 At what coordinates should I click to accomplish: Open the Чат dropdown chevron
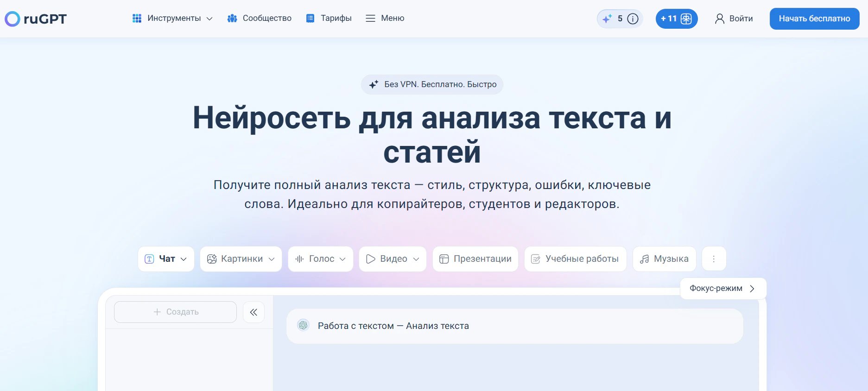[x=184, y=259]
